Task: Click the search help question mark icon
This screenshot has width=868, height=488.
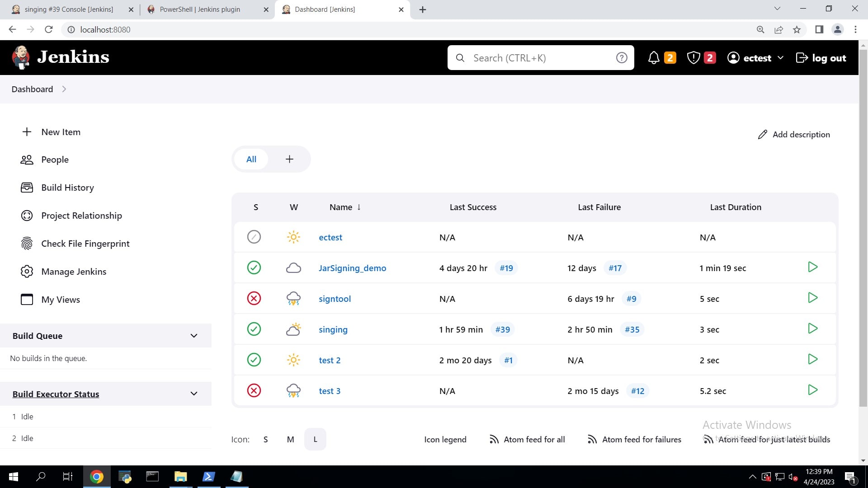Action: coord(622,58)
